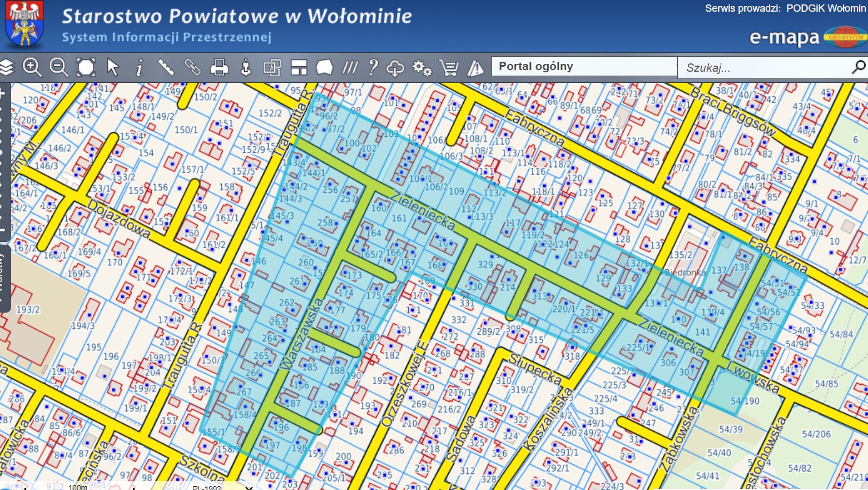Open the PL-1992 coordinate system dropdown
The image size is (868, 490).
pyautogui.click(x=222, y=487)
